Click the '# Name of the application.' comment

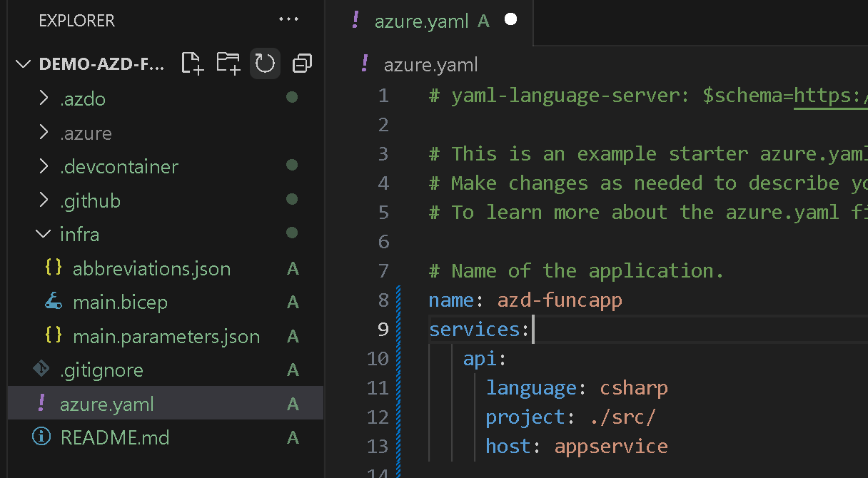(x=577, y=271)
